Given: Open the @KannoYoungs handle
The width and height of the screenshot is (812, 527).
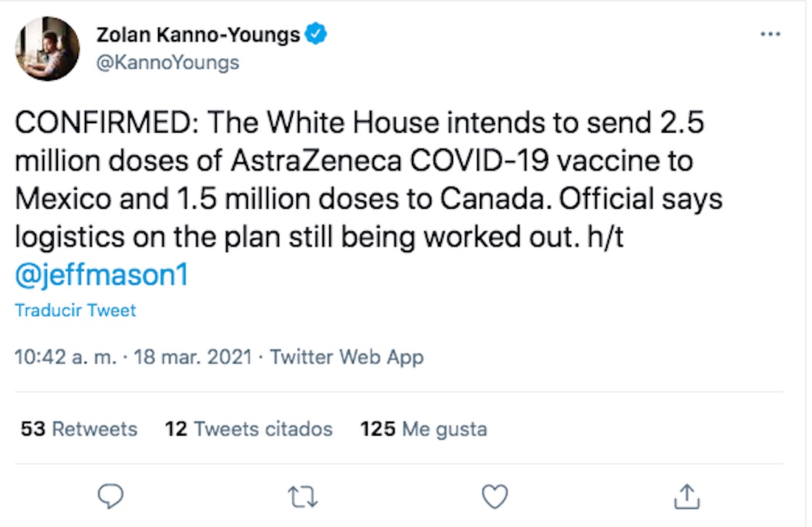Looking at the screenshot, I should pyautogui.click(x=167, y=63).
